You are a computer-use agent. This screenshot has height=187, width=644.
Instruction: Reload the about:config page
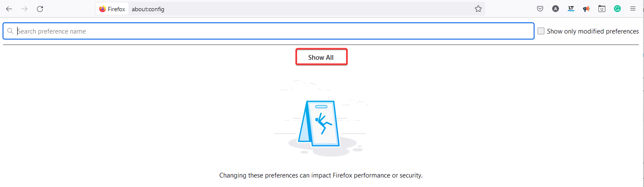[40, 9]
